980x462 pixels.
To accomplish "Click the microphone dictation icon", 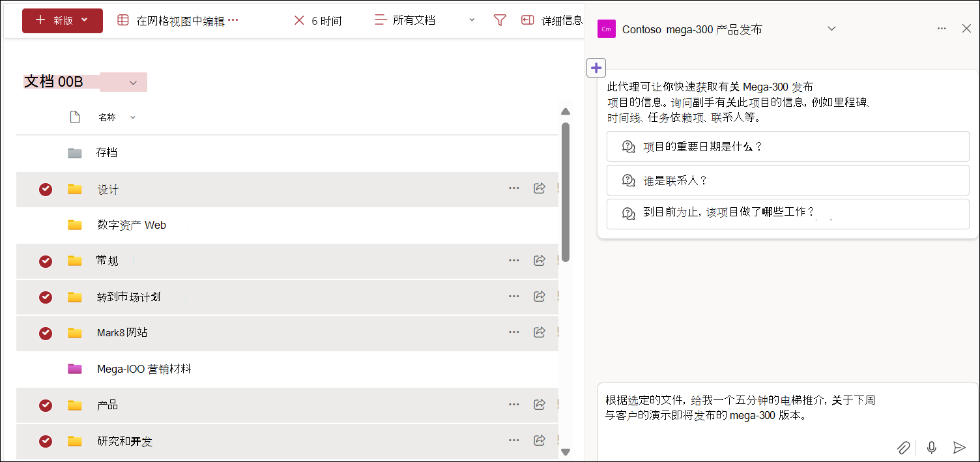I will click(x=932, y=448).
